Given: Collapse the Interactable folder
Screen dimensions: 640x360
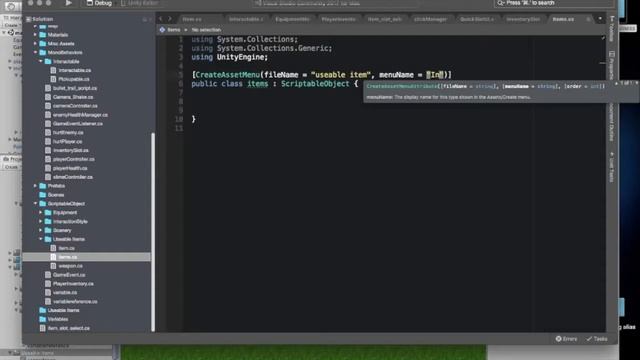Looking at the screenshot, I should 41,61.
